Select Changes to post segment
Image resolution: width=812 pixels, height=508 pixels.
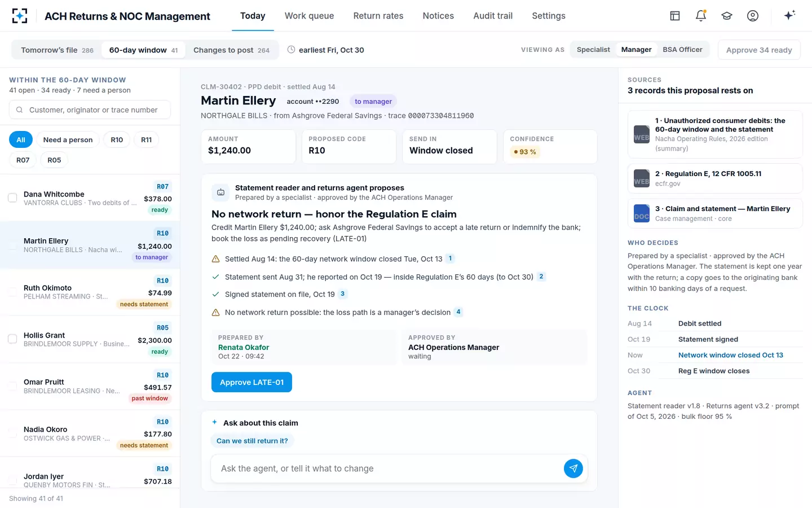click(x=231, y=50)
